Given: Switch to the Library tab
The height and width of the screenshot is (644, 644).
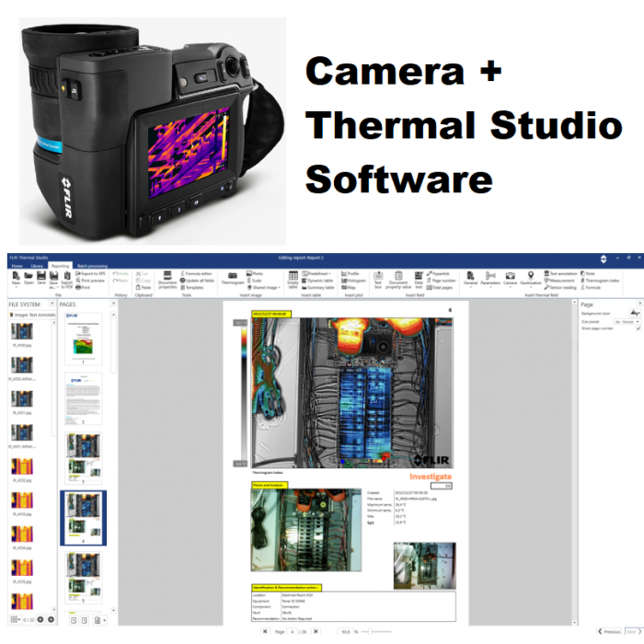Looking at the screenshot, I should pyautogui.click(x=37, y=266).
